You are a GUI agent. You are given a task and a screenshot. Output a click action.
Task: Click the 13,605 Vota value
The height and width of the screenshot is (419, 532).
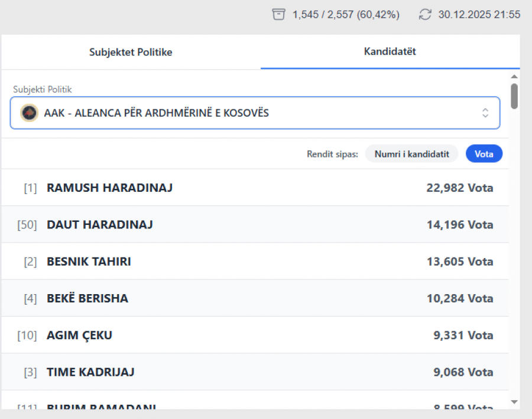(460, 262)
